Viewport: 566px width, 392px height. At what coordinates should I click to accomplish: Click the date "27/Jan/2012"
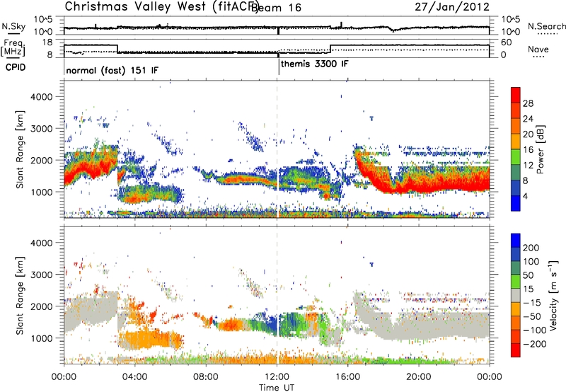tap(452, 6)
